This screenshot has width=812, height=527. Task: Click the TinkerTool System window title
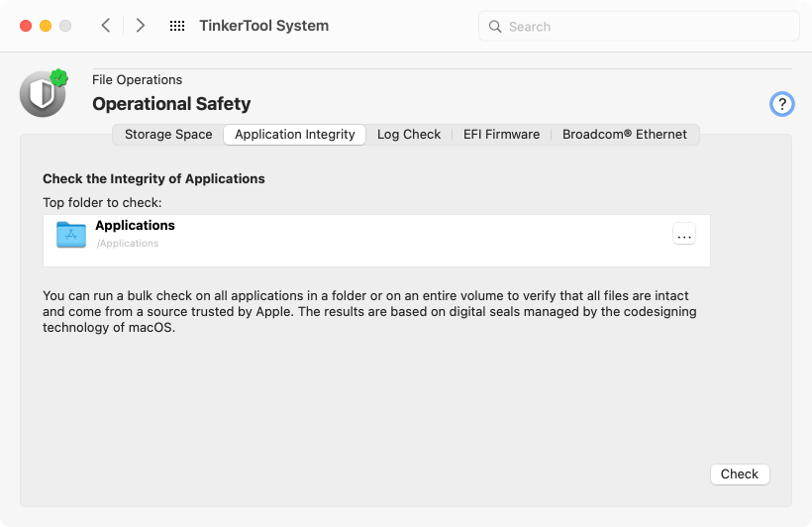264,26
